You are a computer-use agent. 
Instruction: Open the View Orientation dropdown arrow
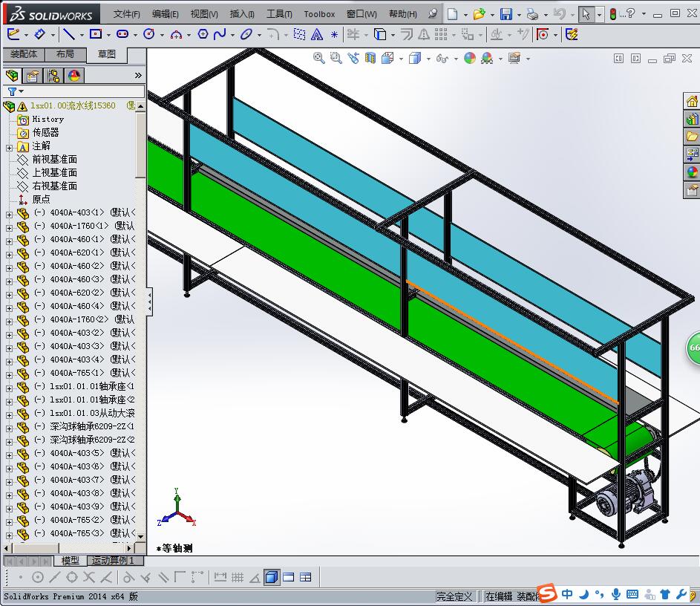[401, 59]
